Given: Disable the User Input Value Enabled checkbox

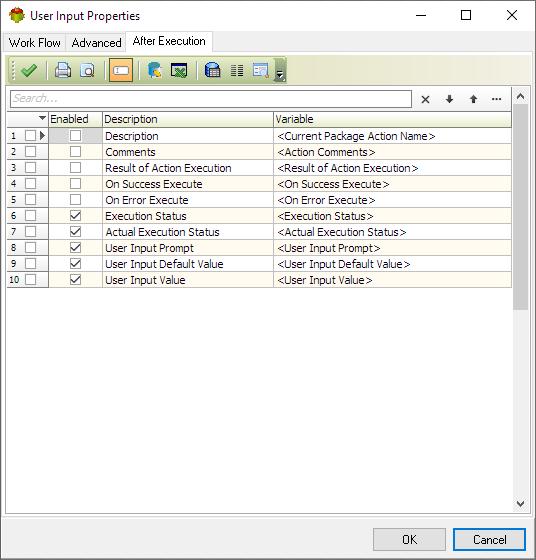Looking at the screenshot, I should [x=75, y=280].
